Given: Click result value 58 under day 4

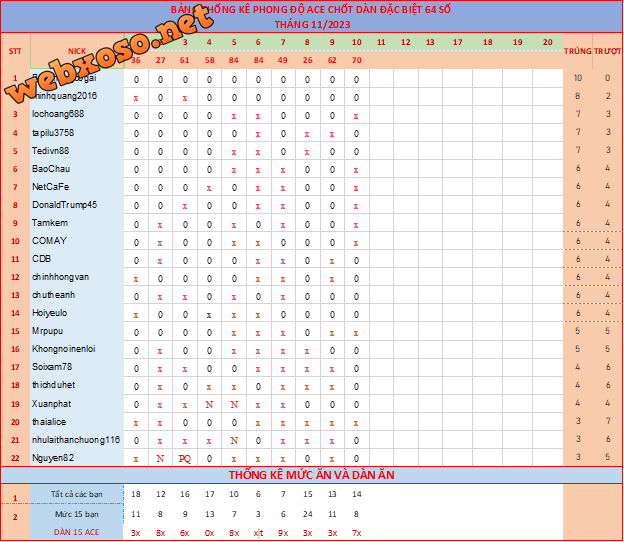Looking at the screenshot, I should click(209, 60).
